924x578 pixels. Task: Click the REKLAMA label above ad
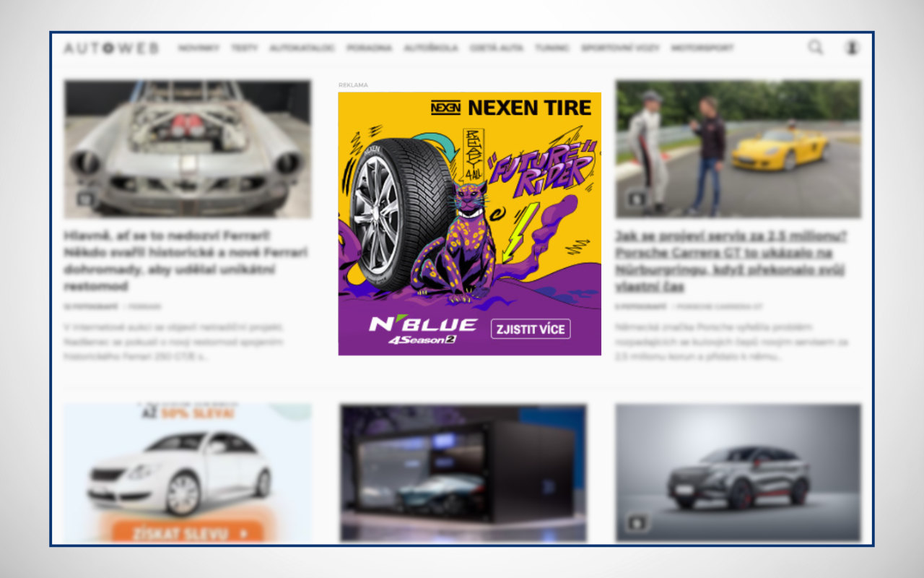[353, 85]
